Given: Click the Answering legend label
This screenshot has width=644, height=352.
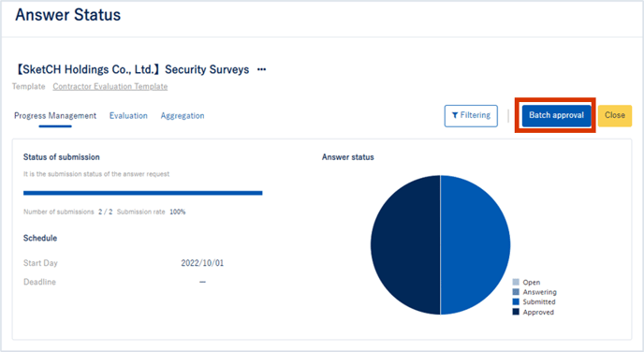Looking at the screenshot, I should pyautogui.click(x=540, y=292).
